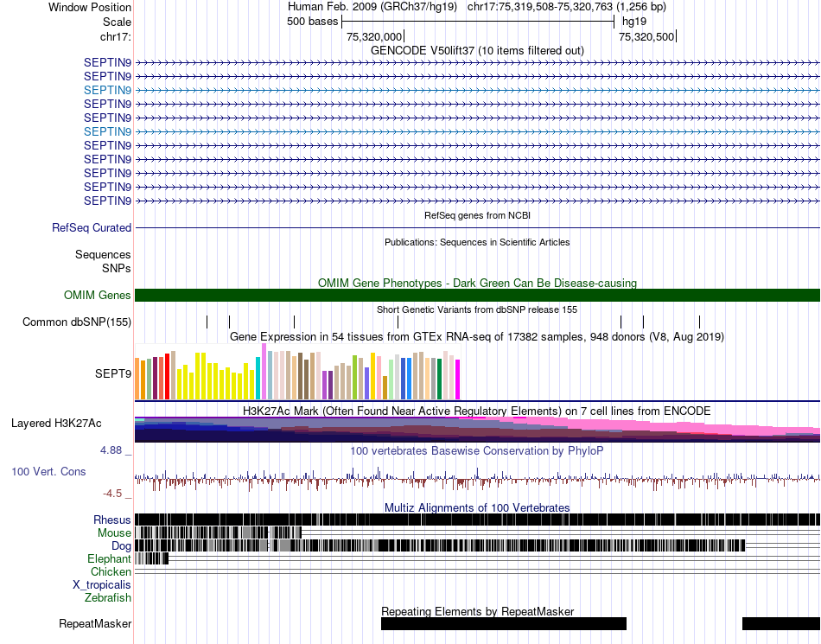
Task: Select the 'X_tropicalis' species label
Action: (x=102, y=585)
